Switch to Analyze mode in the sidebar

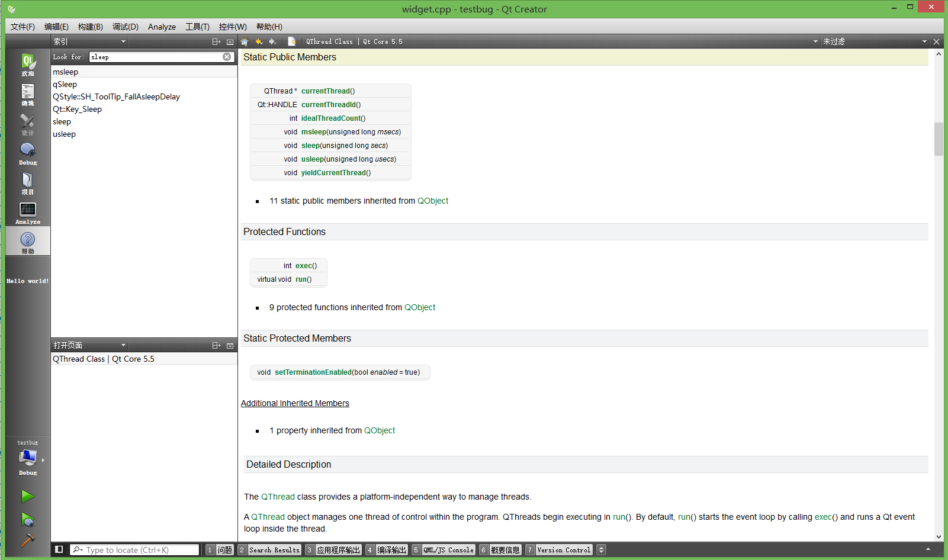click(28, 212)
